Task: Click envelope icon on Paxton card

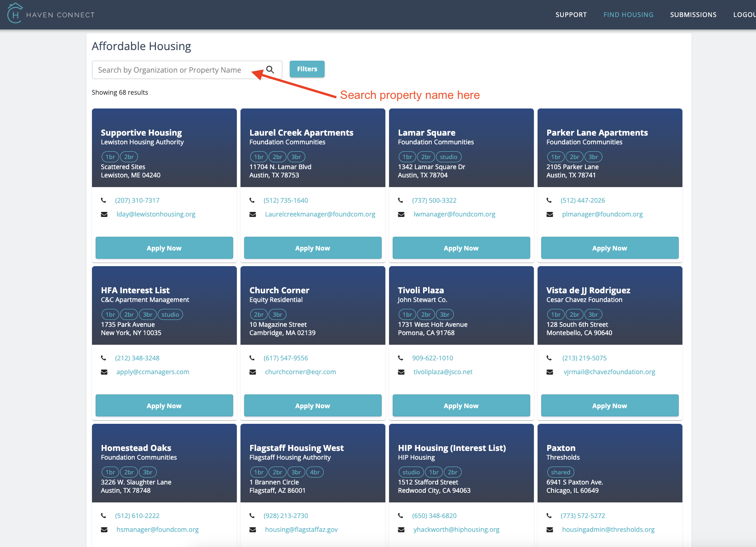Action: (550, 530)
